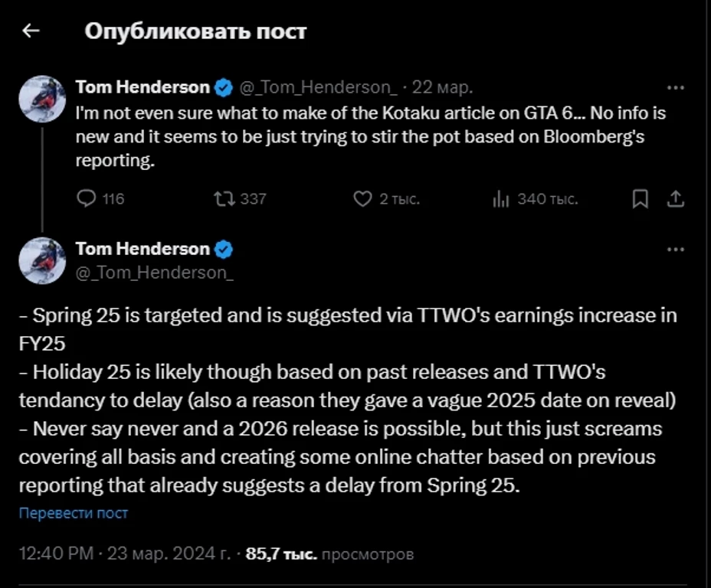711x588 pixels.
Task: Bookmark the first Tom Henderson post
Action: pyautogui.click(x=641, y=199)
